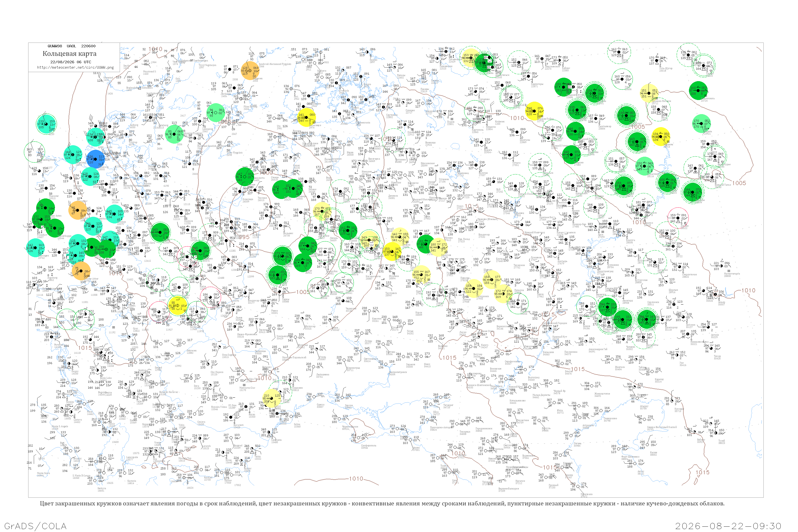The image size is (798, 532).
Task: Select the Котельниково station name
Action: [x=518, y=401]
